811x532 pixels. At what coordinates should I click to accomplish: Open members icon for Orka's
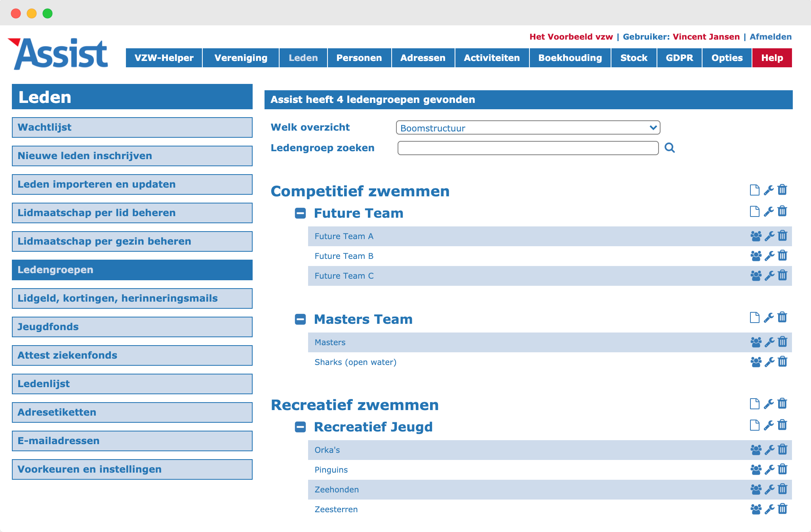pos(756,450)
